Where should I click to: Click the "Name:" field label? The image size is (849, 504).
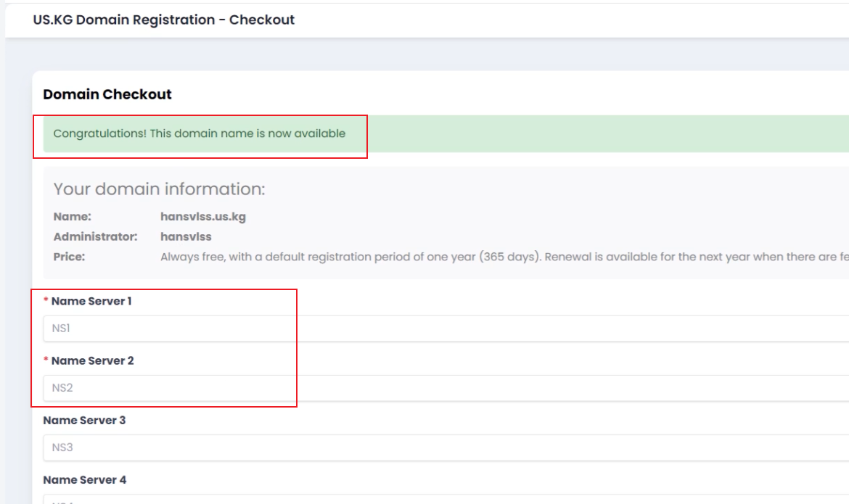click(x=73, y=217)
